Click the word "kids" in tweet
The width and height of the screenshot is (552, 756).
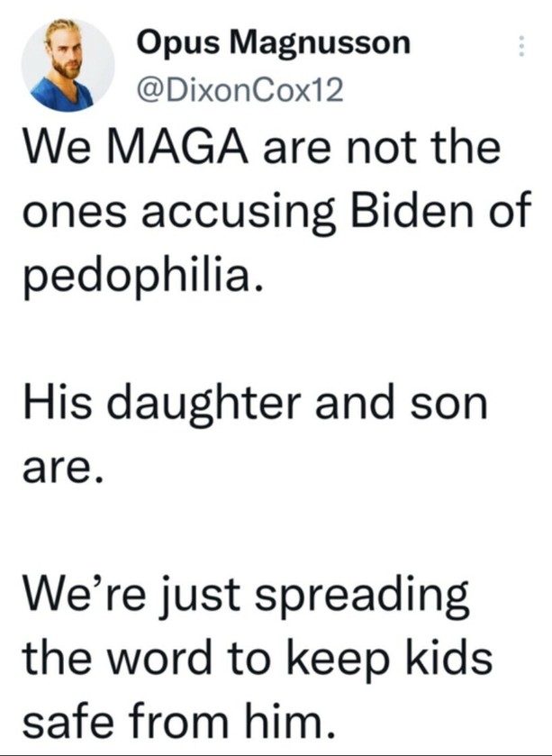448,657
